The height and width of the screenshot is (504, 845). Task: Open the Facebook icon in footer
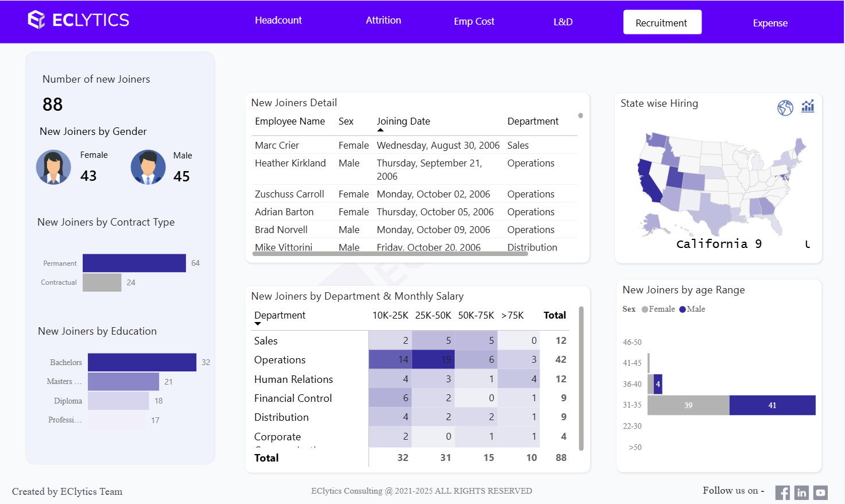pyautogui.click(x=782, y=493)
